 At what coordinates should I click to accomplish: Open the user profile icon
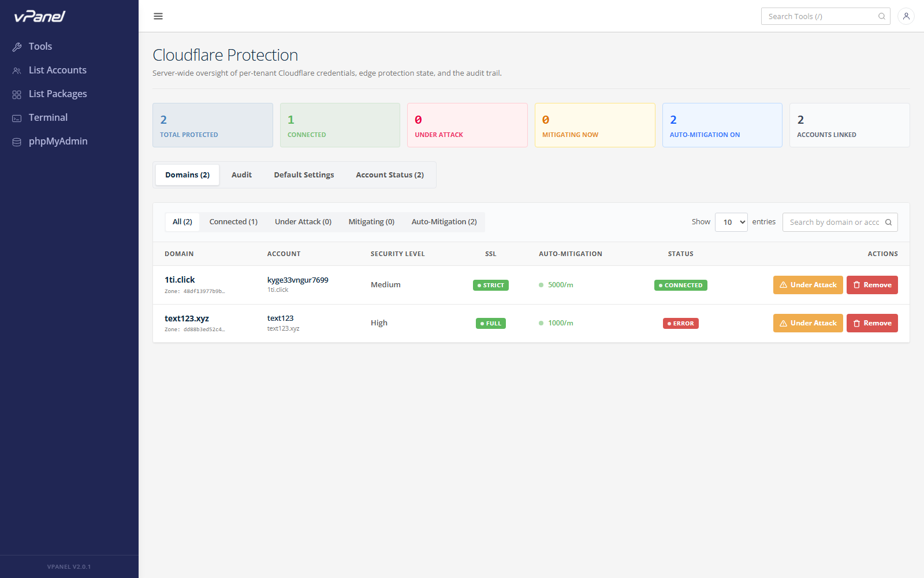pos(906,16)
